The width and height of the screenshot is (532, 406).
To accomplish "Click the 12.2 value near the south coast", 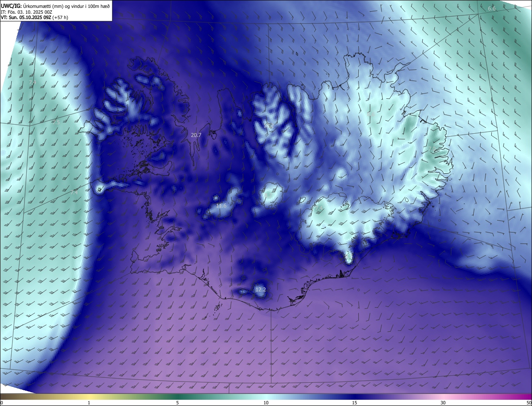I will [x=260, y=289].
